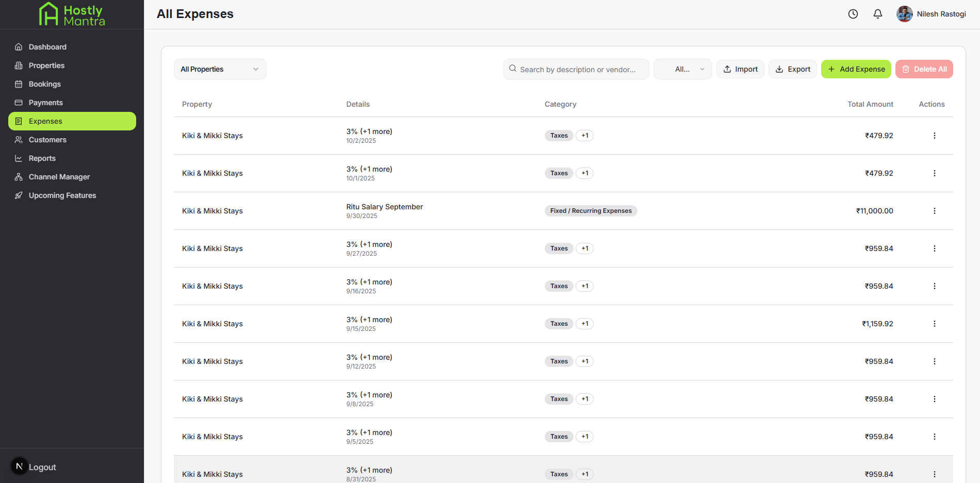This screenshot has height=483, width=980.
Task: Open the Dashboard from the sidebar
Action: pos(47,46)
